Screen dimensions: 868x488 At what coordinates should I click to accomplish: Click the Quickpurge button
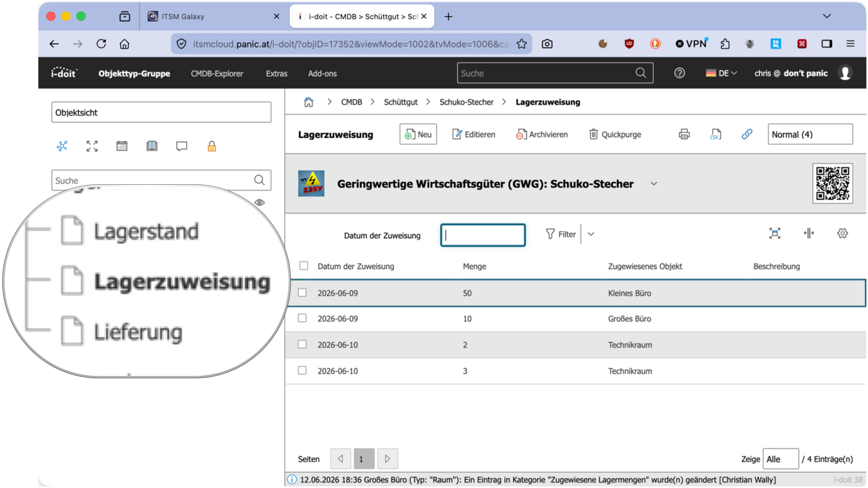615,134
